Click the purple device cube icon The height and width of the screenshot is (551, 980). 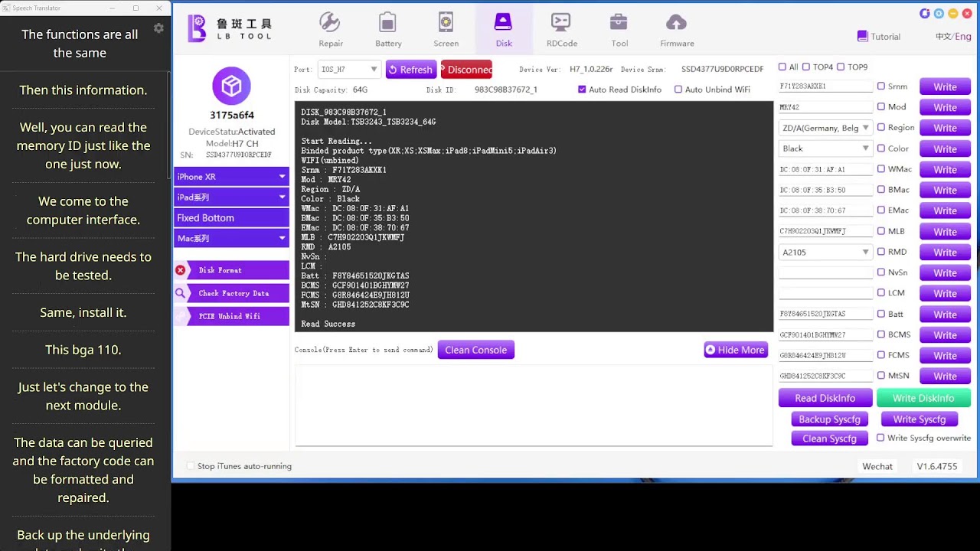(231, 86)
